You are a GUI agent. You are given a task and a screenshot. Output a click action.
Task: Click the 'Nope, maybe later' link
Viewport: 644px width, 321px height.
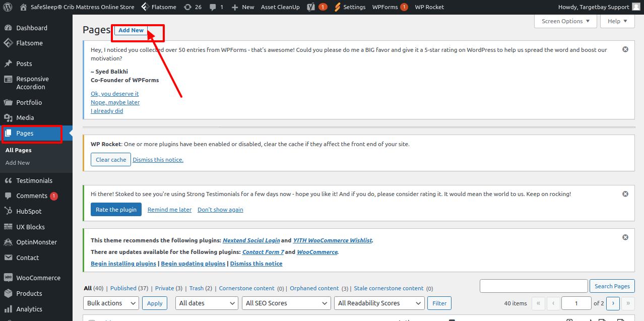pos(115,102)
